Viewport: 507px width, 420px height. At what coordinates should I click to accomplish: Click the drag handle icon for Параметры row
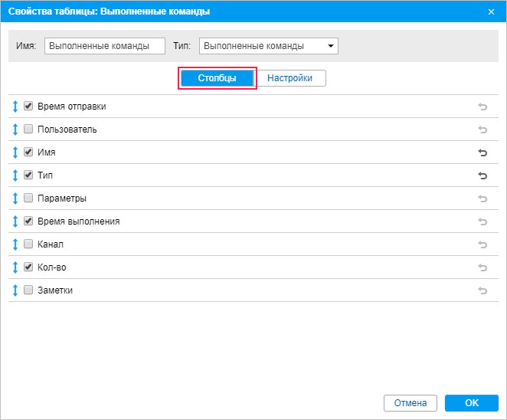coord(15,199)
